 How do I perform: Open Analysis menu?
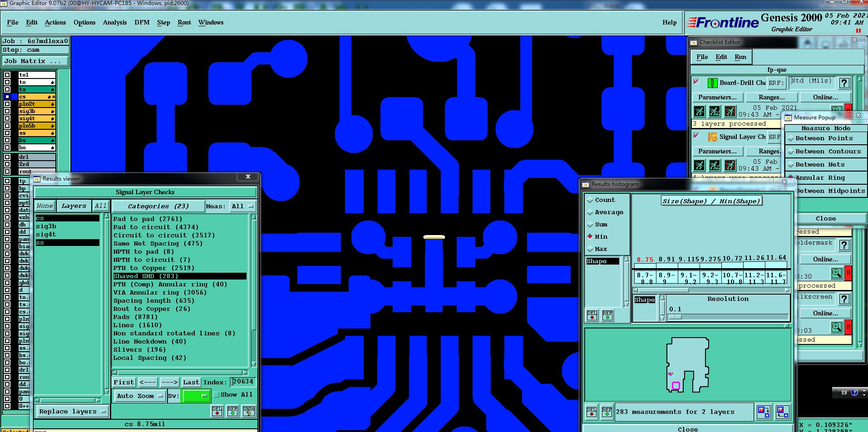(115, 22)
